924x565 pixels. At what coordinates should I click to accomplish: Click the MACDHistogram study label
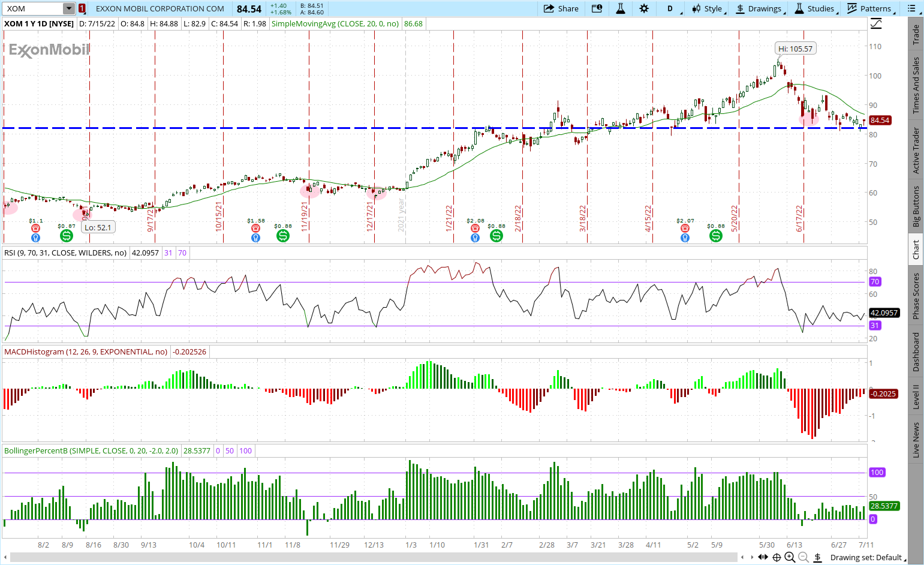(86, 352)
